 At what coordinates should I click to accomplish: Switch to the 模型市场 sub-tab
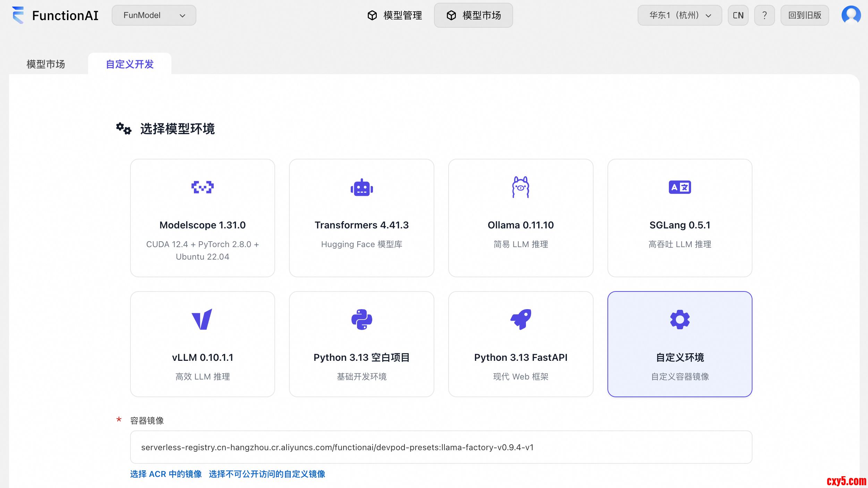click(x=46, y=64)
